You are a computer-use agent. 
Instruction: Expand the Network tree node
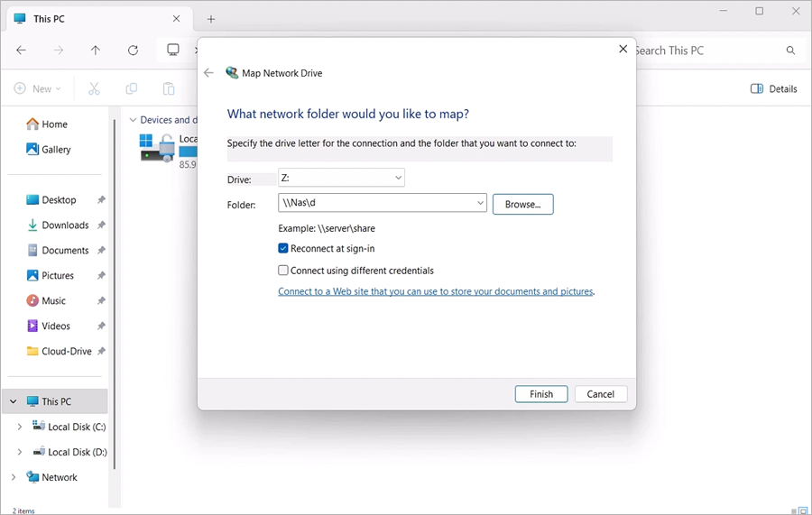[14, 477]
